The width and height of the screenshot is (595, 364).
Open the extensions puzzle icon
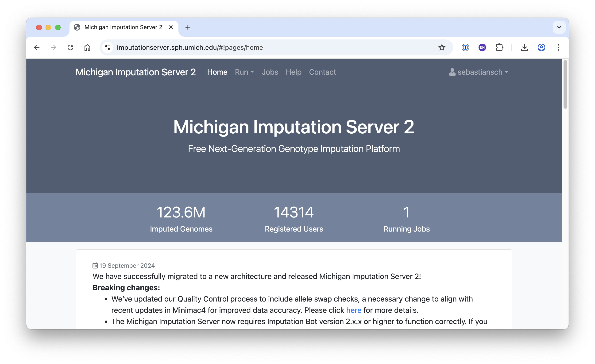click(499, 48)
